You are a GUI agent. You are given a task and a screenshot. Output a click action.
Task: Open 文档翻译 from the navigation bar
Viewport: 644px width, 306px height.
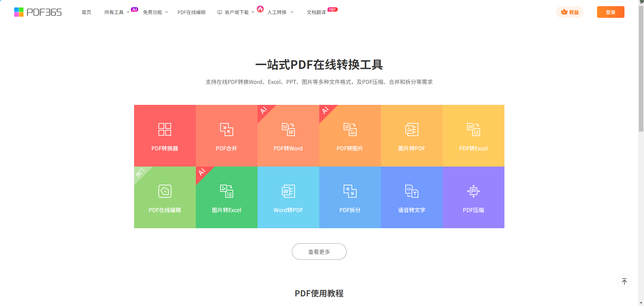coord(316,12)
